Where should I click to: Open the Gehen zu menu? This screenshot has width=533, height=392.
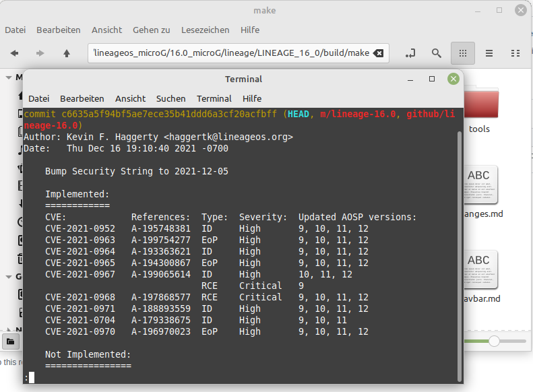pyautogui.click(x=151, y=30)
